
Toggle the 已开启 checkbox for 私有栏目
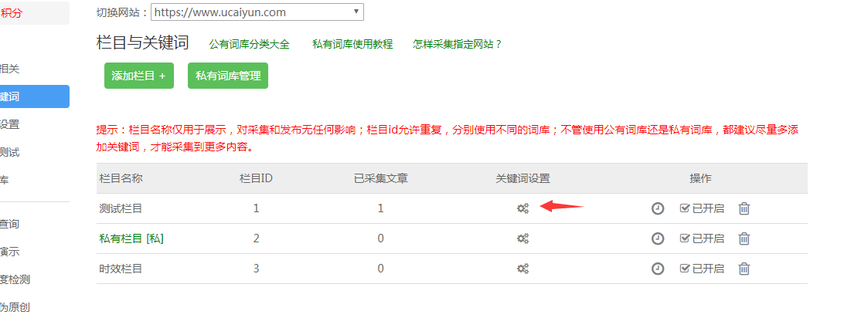pyautogui.click(x=684, y=238)
